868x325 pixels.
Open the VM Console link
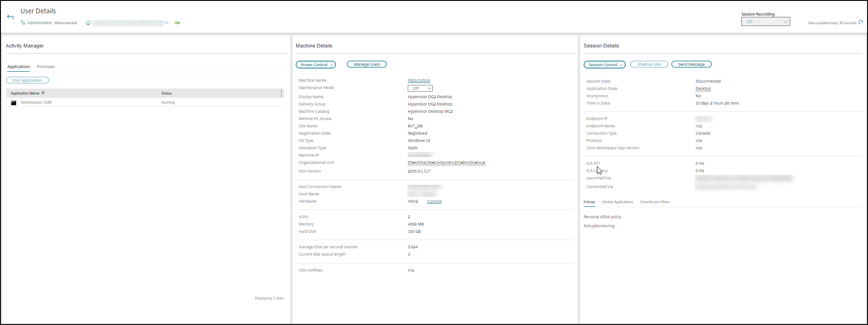tap(434, 201)
